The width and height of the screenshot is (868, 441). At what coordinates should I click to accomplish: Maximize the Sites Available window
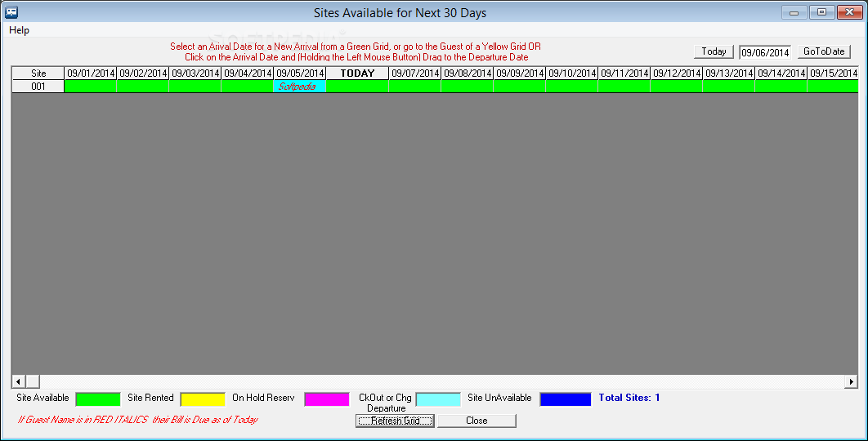click(x=821, y=12)
